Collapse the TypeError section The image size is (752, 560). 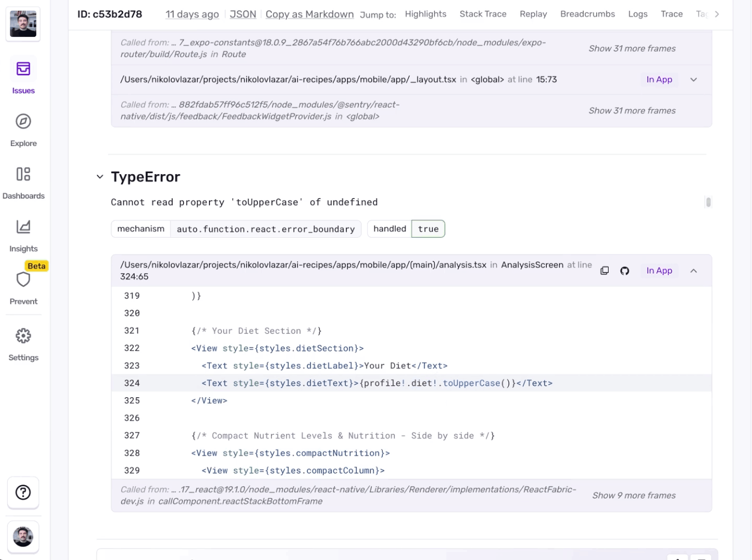coord(100,176)
